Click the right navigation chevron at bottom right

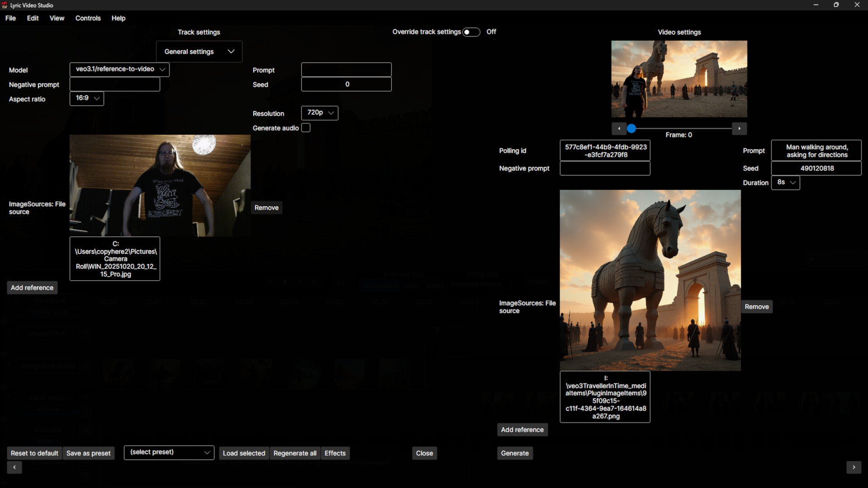pos(854,468)
